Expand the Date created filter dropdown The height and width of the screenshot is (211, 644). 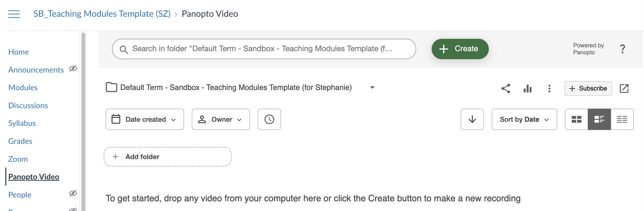click(145, 119)
